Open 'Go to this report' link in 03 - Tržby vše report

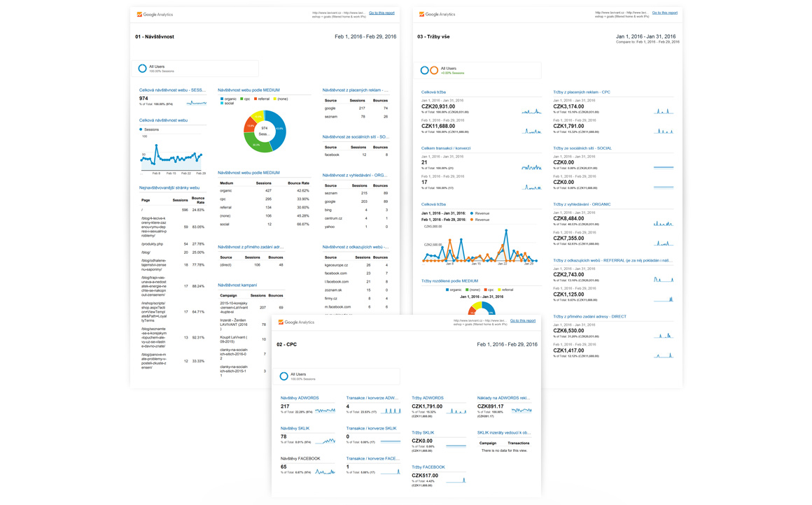click(x=665, y=13)
